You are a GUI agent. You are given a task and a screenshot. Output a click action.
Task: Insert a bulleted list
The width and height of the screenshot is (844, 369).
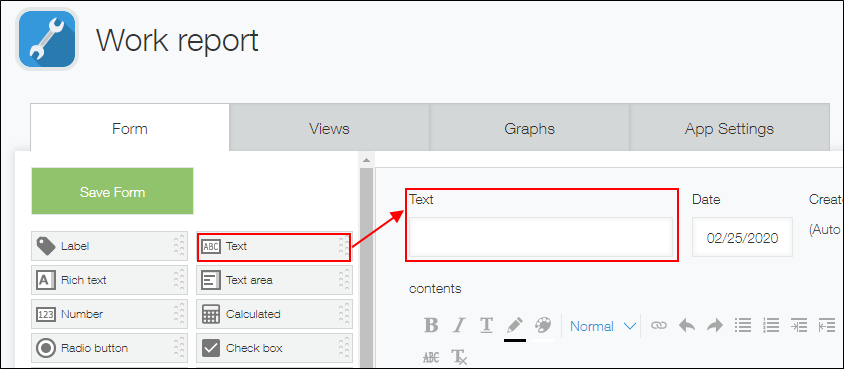[743, 325]
